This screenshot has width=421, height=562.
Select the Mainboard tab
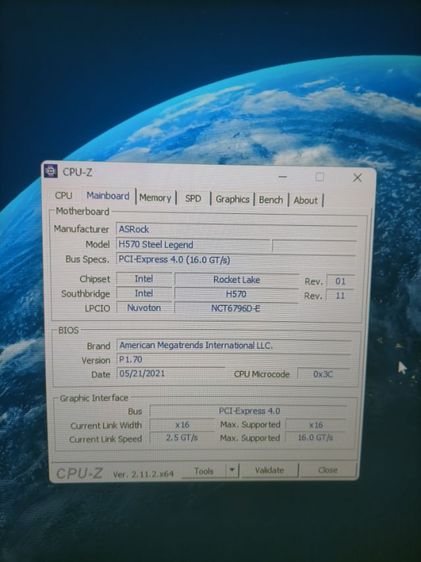107,196
